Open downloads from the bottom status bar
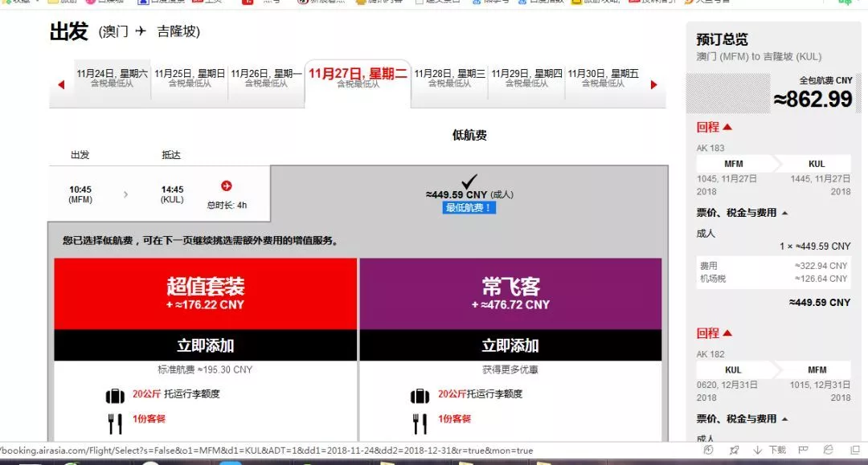Viewport: 868px width, 465px height. [770, 451]
